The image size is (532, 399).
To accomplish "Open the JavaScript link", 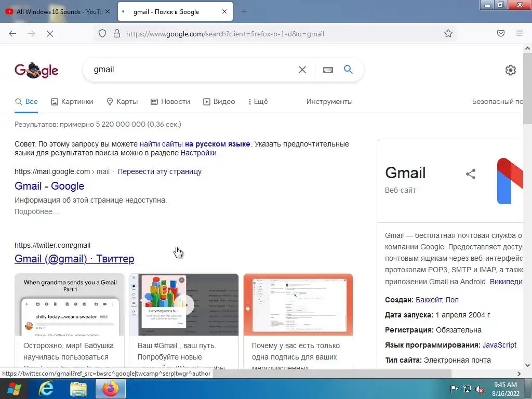I will 499,345.
